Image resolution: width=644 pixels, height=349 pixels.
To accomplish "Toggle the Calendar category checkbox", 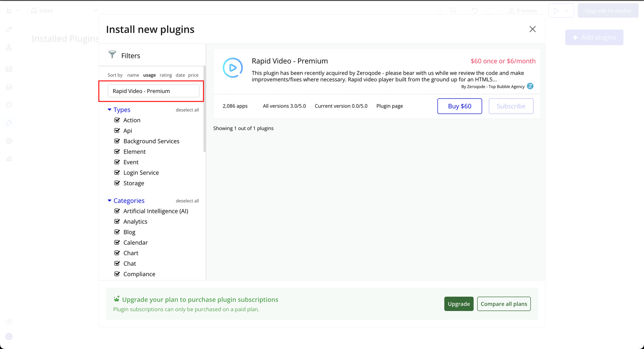I will (x=117, y=242).
